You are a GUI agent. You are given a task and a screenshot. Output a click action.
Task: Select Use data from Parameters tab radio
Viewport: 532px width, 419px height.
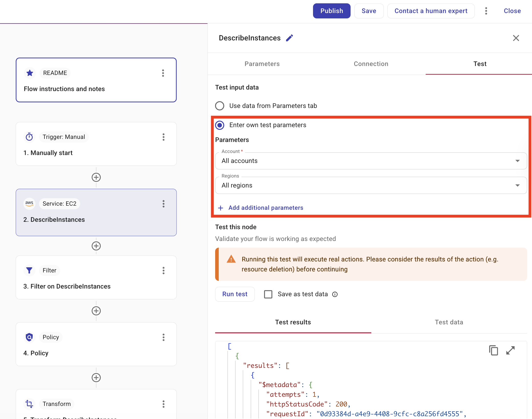[220, 106]
